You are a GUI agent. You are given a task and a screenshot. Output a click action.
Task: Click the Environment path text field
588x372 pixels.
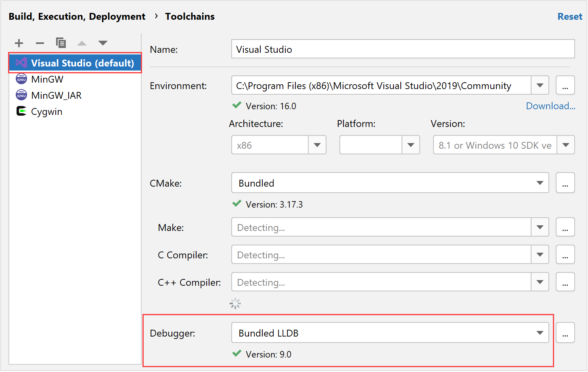click(381, 85)
